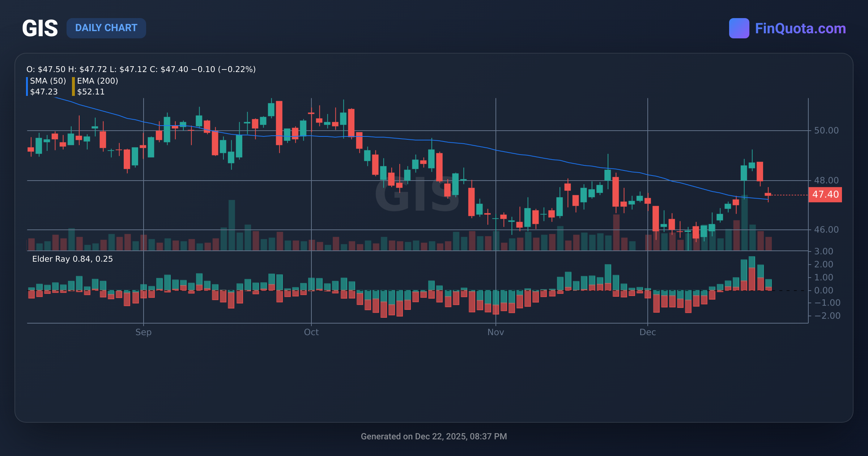Screen dimensions: 868x456
Task: Select the Nov axis label
Action: coord(496,332)
